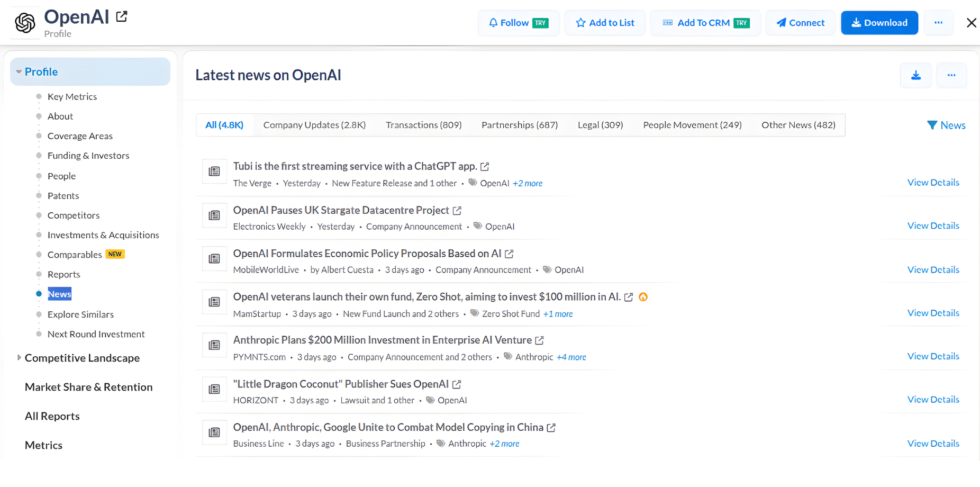View Details for Anthropic $200 Million article
980x487 pixels.
[x=933, y=357]
